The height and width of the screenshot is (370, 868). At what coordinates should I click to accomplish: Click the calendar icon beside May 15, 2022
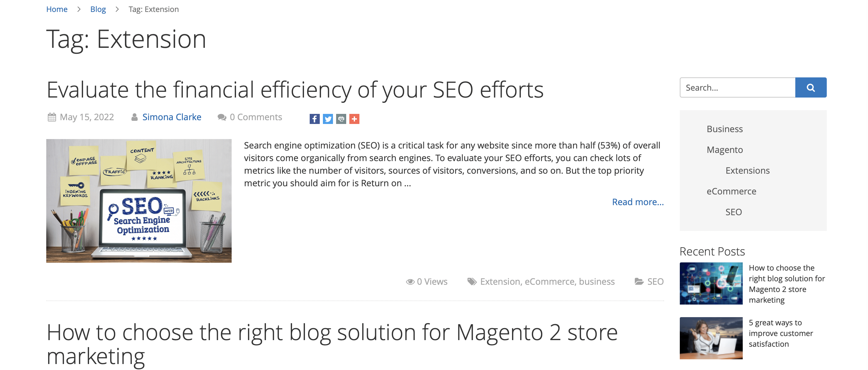52,117
